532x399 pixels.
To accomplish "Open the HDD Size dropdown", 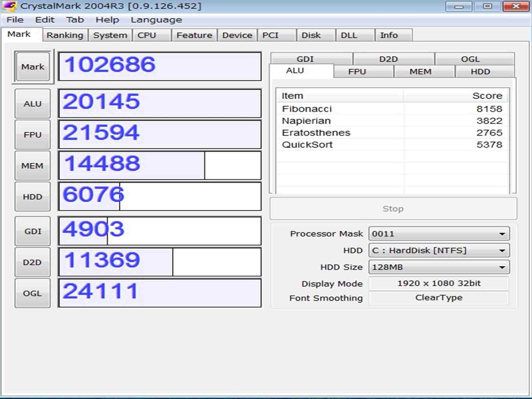I will click(439, 267).
